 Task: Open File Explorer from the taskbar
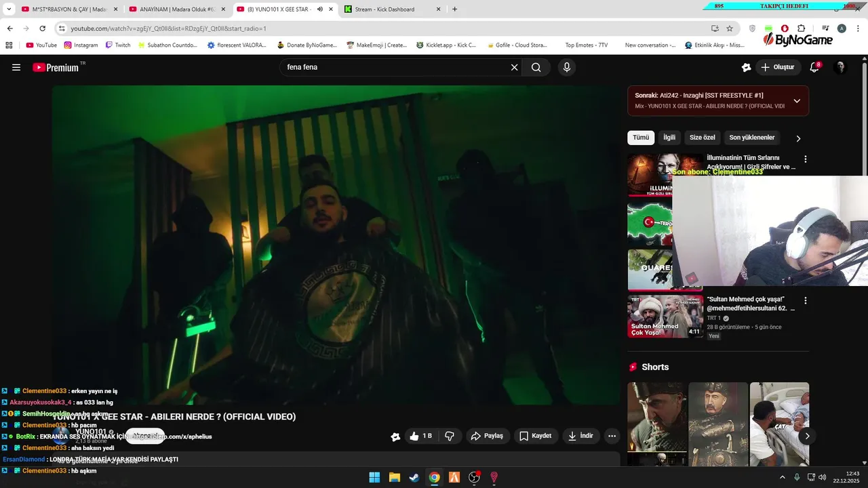pyautogui.click(x=394, y=477)
